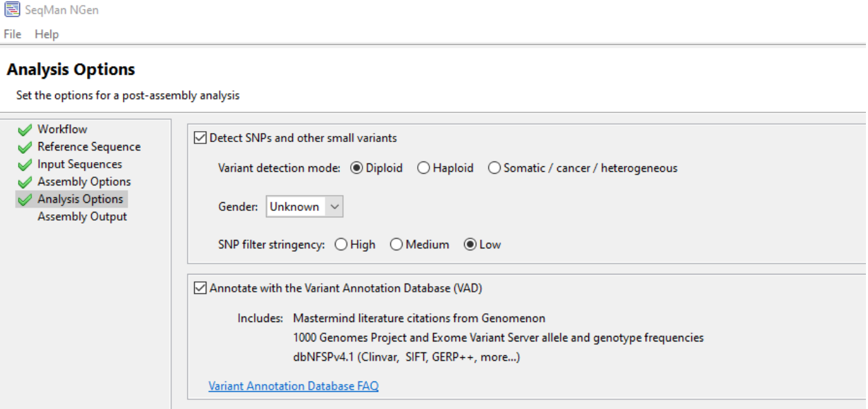Go to the Workflow step
868x409 pixels.
tap(62, 129)
